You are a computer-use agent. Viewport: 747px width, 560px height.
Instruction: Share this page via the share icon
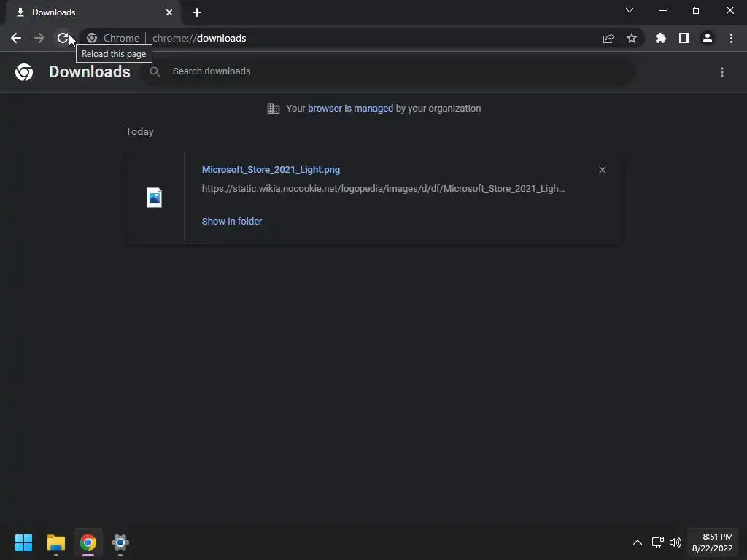point(608,38)
